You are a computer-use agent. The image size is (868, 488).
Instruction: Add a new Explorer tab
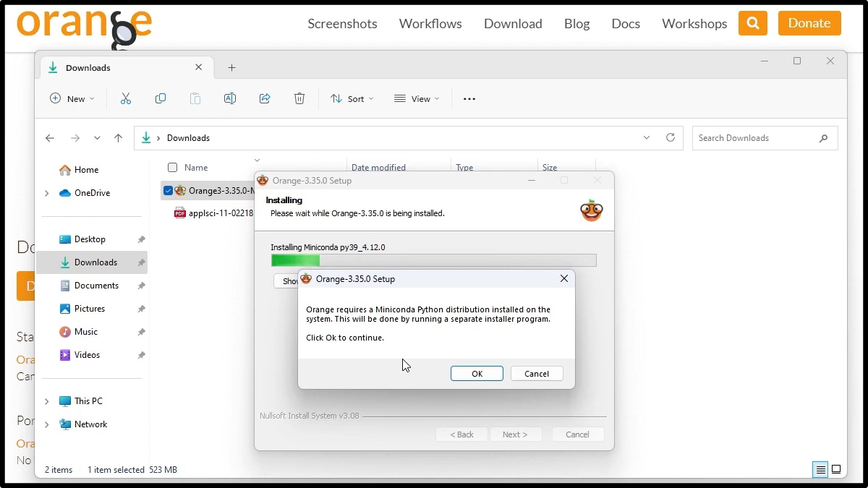pos(231,68)
